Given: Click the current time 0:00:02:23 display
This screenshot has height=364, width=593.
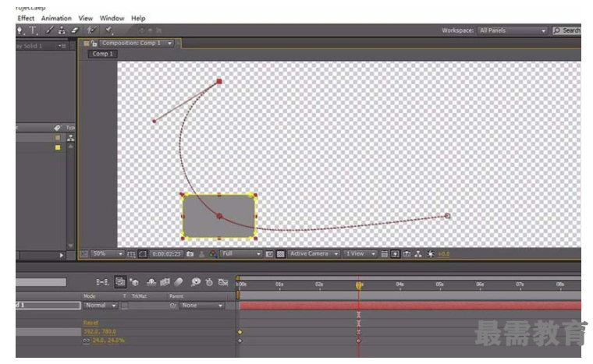Looking at the screenshot, I should 166,254.
